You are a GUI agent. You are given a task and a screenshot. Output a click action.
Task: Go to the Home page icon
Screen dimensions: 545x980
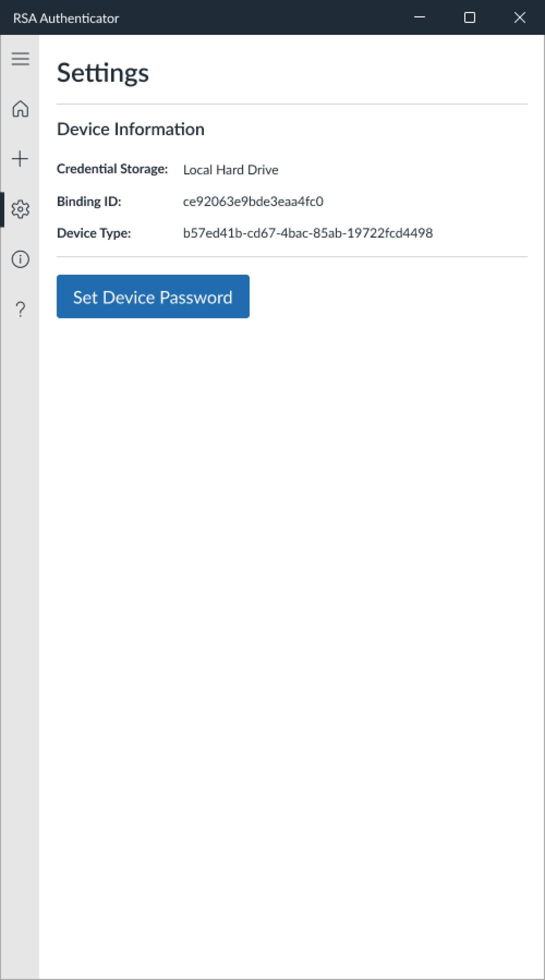click(x=20, y=109)
